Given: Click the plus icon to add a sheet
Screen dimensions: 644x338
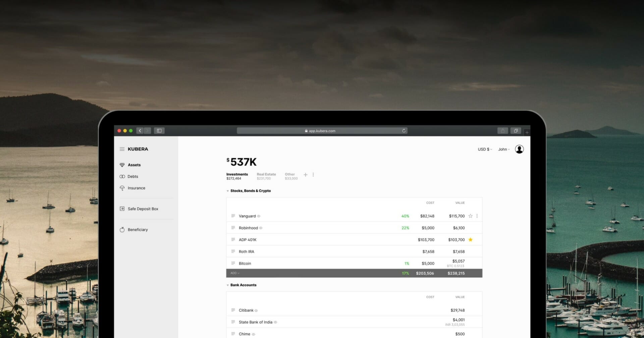Looking at the screenshot, I should pos(306,175).
